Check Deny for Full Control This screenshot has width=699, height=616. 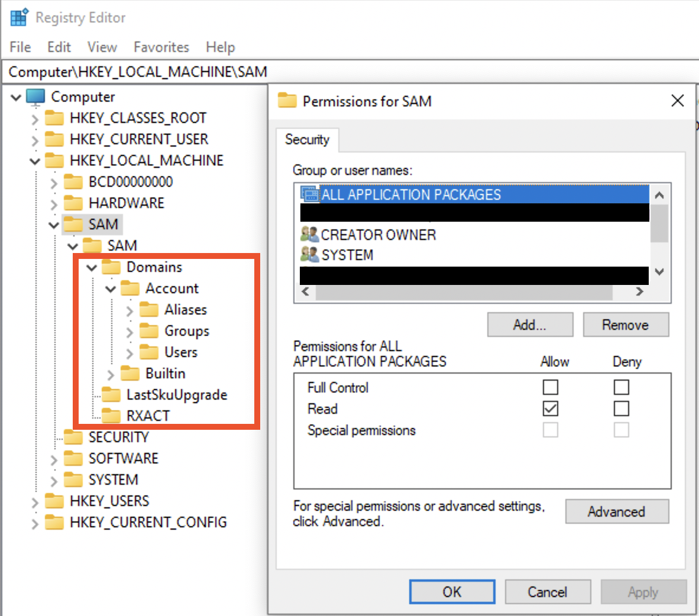(x=621, y=387)
